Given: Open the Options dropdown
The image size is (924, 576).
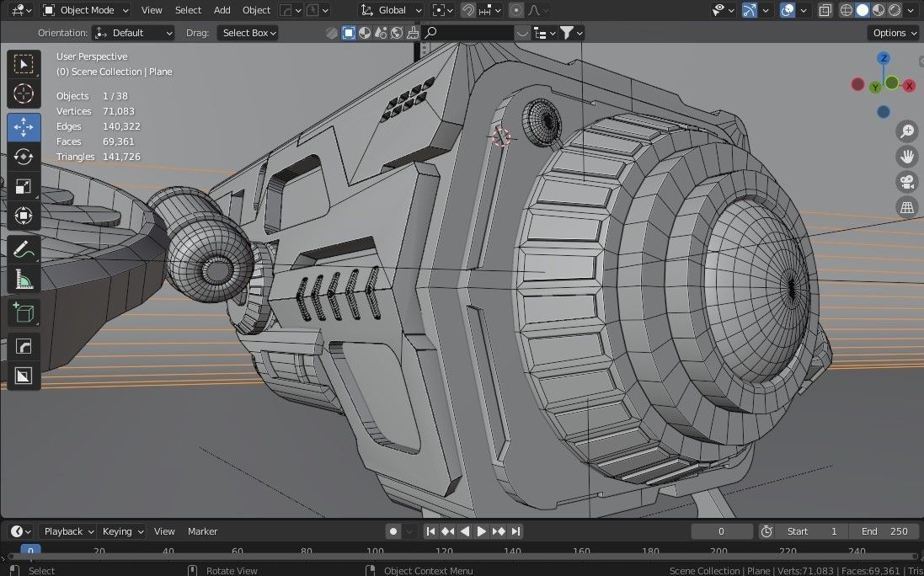Looking at the screenshot, I should coord(894,33).
